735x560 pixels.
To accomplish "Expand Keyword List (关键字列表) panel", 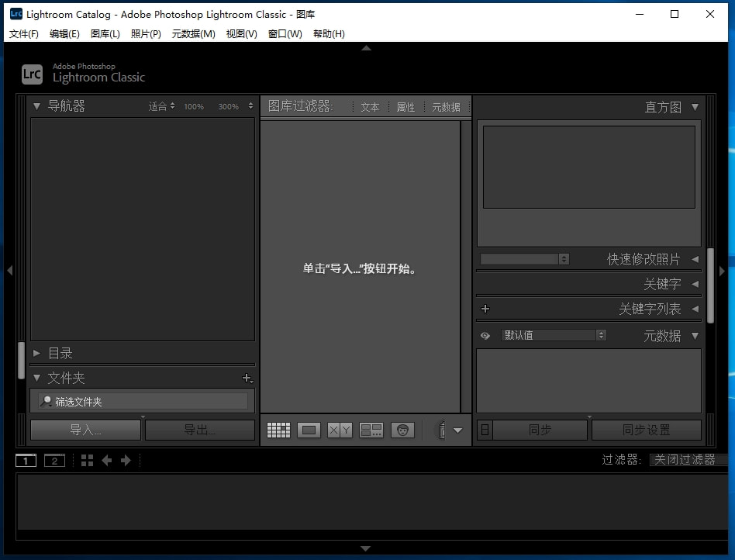I will pos(695,309).
